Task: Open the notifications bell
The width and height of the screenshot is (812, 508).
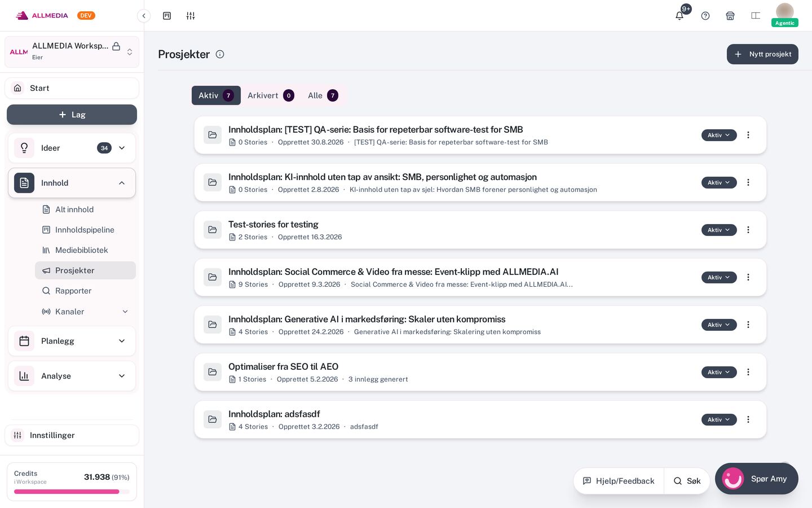Action: point(679,16)
